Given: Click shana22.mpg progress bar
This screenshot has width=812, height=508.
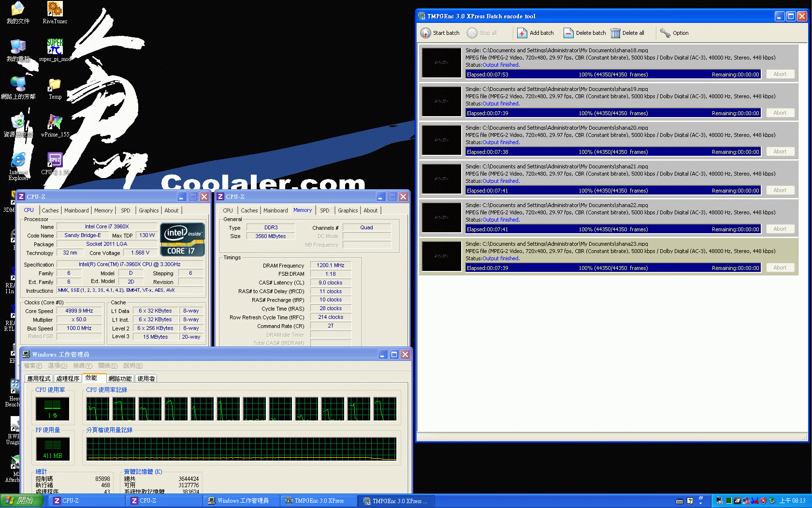Looking at the screenshot, I should (x=613, y=229).
